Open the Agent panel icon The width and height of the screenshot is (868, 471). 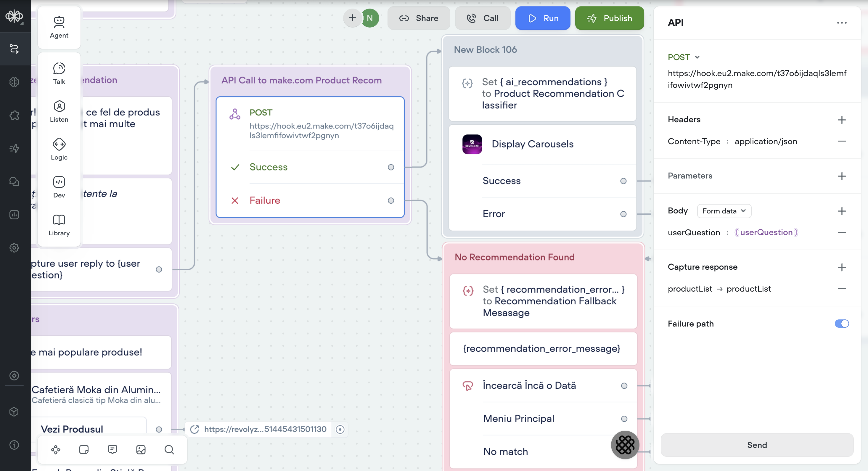pos(59,28)
